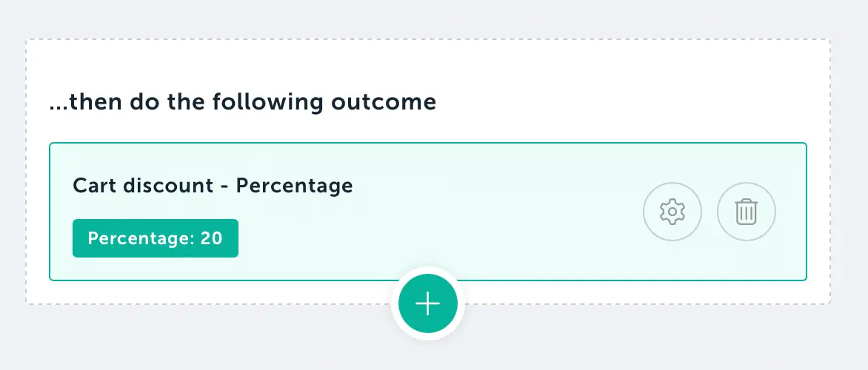The height and width of the screenshot is (370, 868).
Task: Append another outcome below the card
Action: click(427, 303)
